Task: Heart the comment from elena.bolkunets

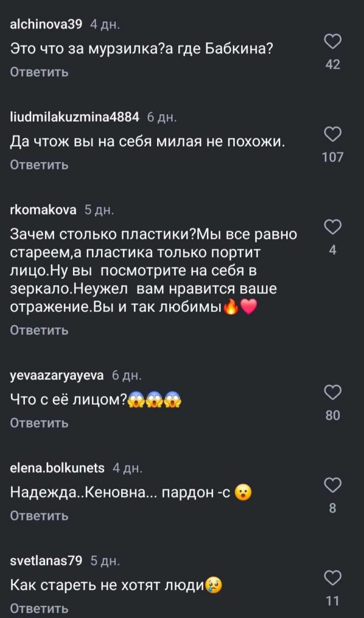Action: [x=332, y=485]
